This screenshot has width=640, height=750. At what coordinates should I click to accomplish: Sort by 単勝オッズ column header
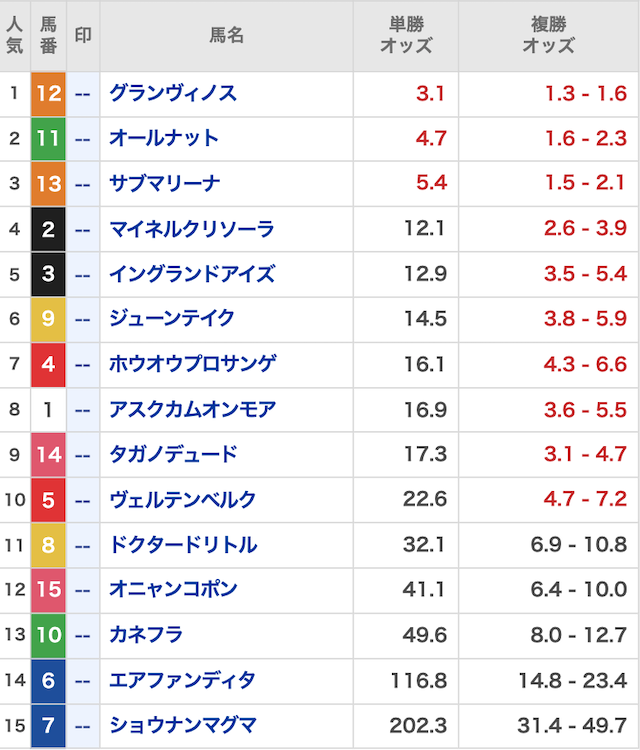point(406,35)
